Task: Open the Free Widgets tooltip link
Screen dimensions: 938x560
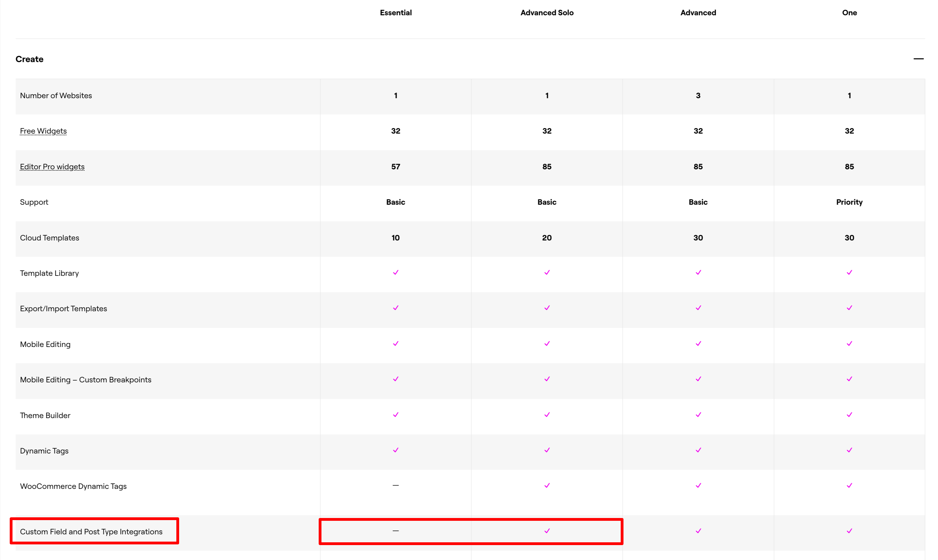Action: pos(43,131)
